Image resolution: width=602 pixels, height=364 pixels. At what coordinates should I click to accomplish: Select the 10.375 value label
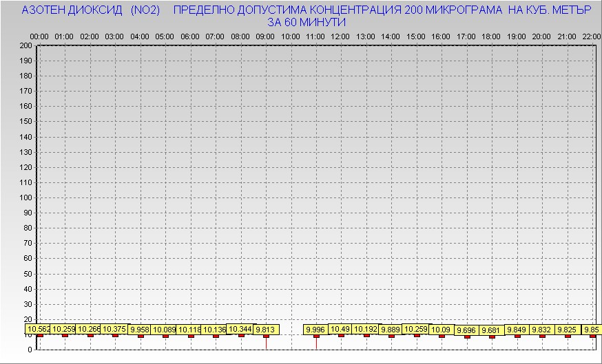point(114,329)
